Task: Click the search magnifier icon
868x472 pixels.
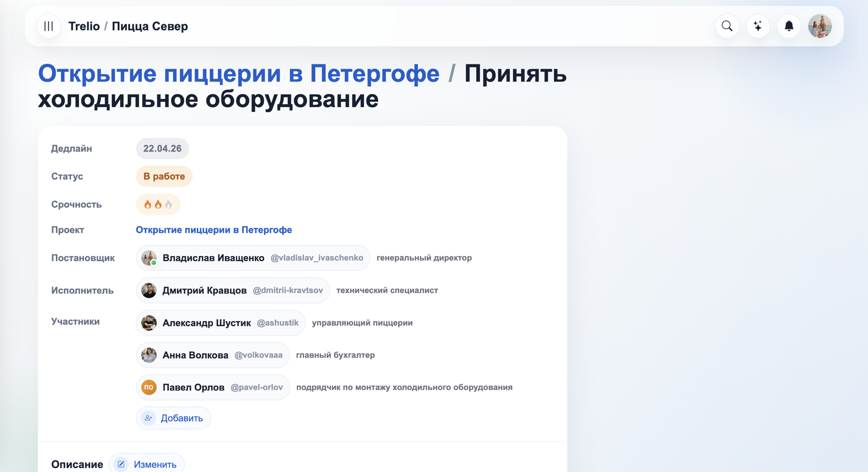Action: click(727, 26)
